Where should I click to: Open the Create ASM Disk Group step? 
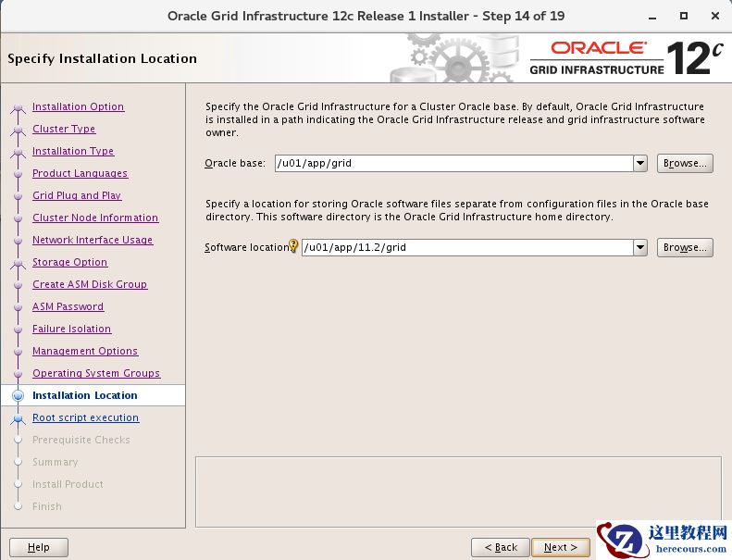pos(90,284)
